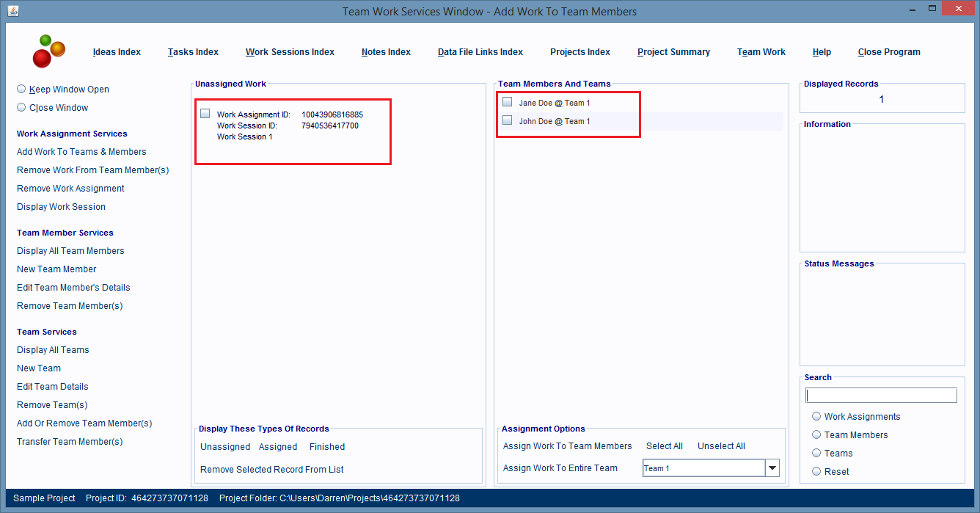The width and height of the screenshot is (980, 513).
Task: Select Work Assignments search radio button
Action: 816,416
